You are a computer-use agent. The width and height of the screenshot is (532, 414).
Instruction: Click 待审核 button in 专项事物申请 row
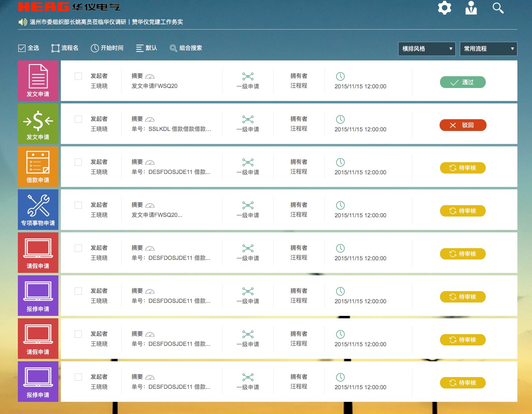point(463,211)
